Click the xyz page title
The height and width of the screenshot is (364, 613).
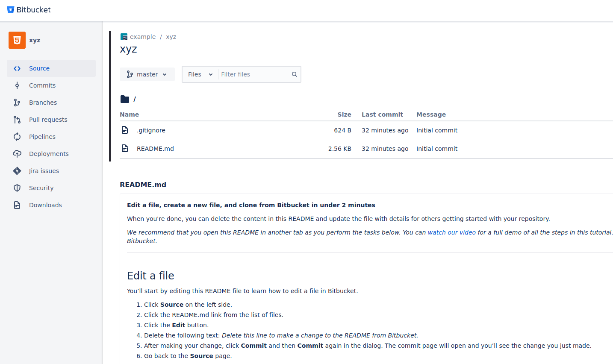128,49
